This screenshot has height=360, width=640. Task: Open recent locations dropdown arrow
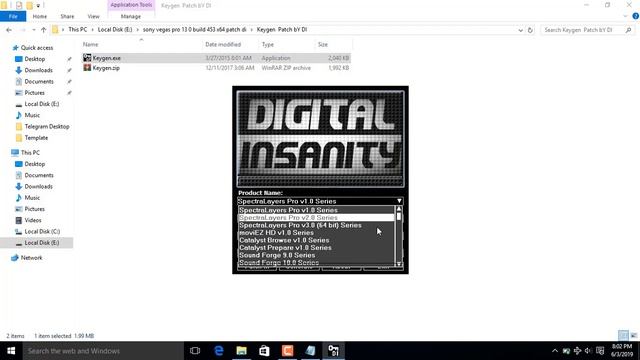(34, 30)
